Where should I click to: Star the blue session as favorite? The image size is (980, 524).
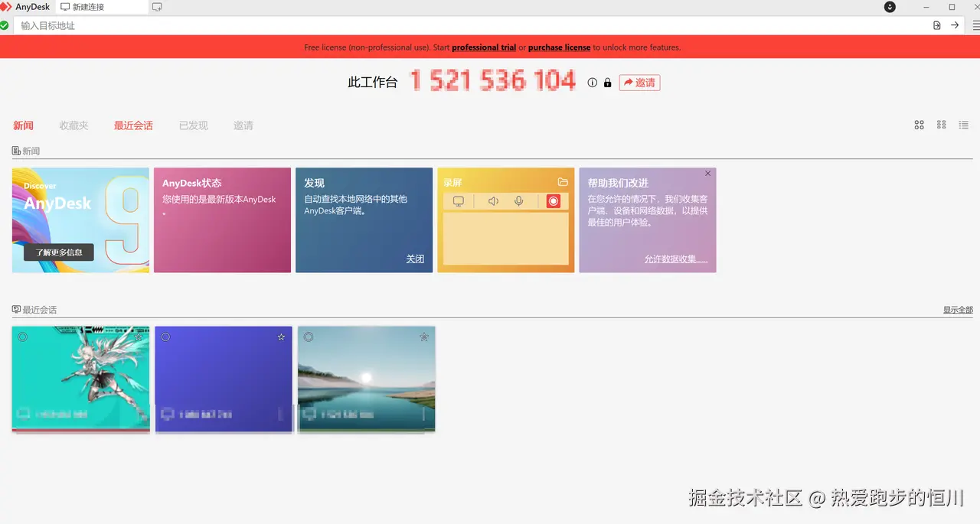point(280,337)
